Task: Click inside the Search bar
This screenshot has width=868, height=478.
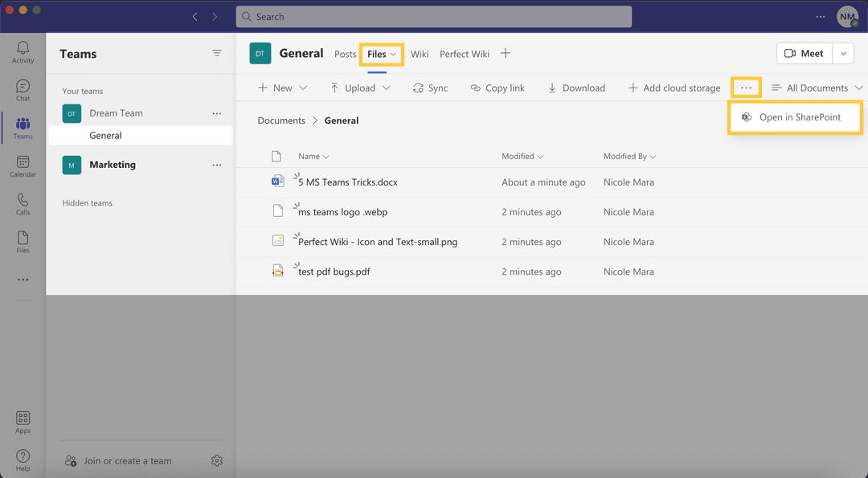Action: point(434,16)
